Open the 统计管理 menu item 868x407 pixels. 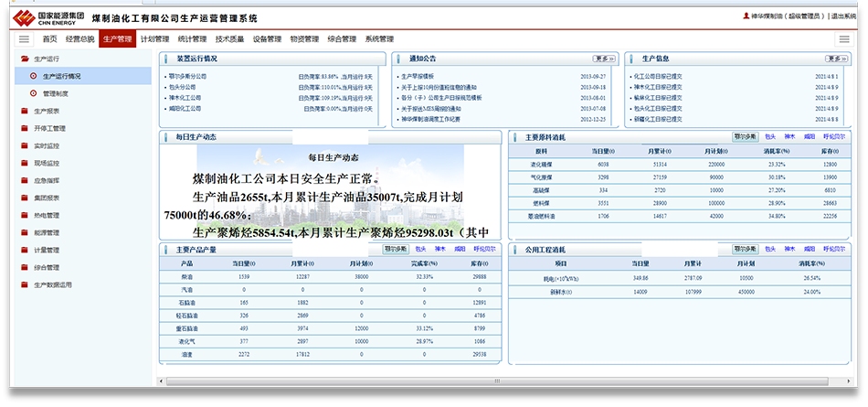tap(192, 38)
